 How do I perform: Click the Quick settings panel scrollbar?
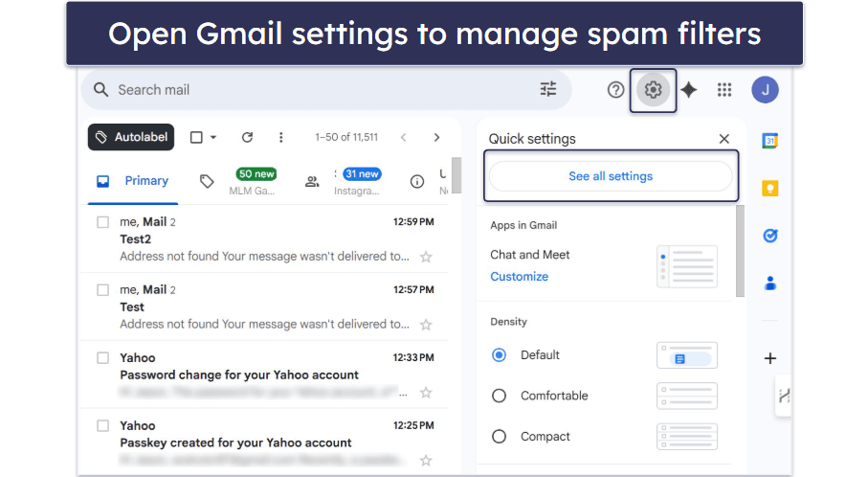click(x=740, y=251)
